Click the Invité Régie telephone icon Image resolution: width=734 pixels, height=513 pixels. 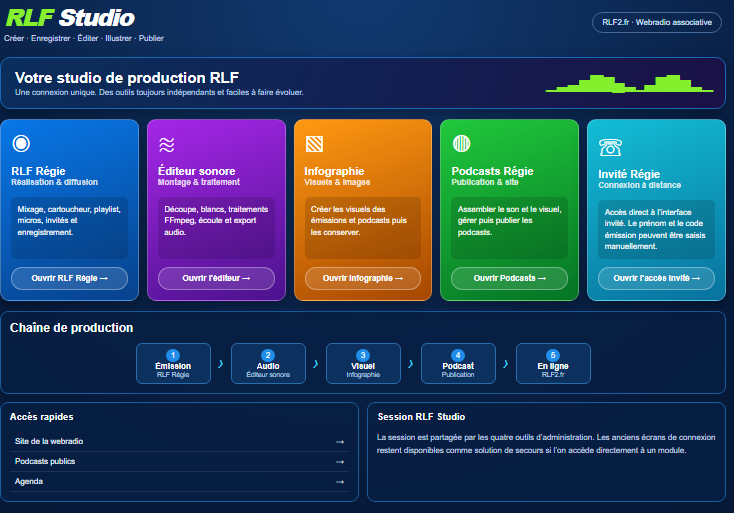point(610,147)
